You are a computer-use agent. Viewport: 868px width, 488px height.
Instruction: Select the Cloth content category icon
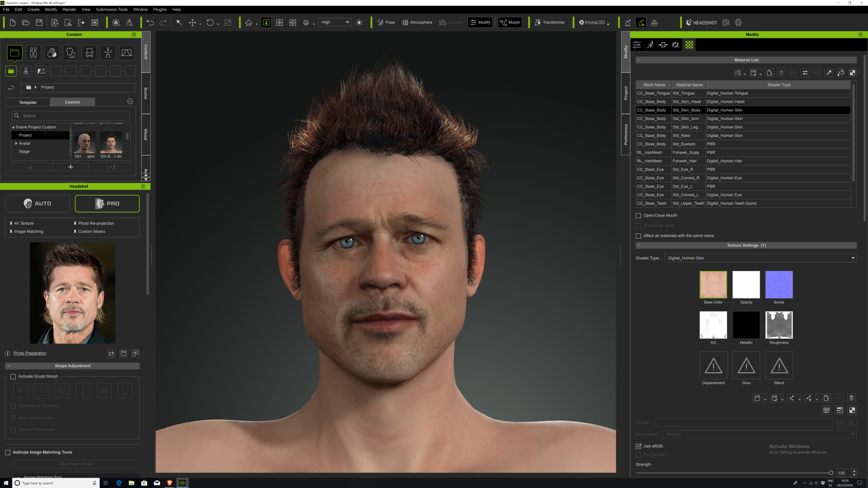point(71,53)
